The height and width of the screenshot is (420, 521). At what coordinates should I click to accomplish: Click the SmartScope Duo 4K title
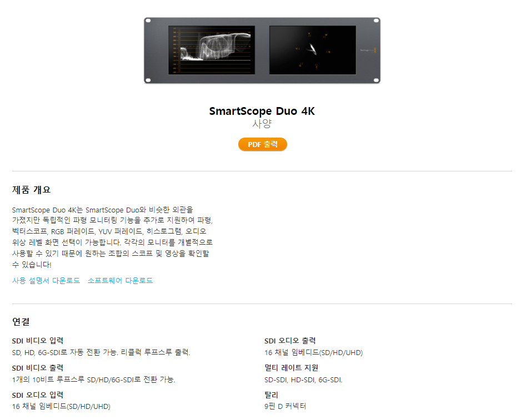pyautogui.click(x=262, y=111)
